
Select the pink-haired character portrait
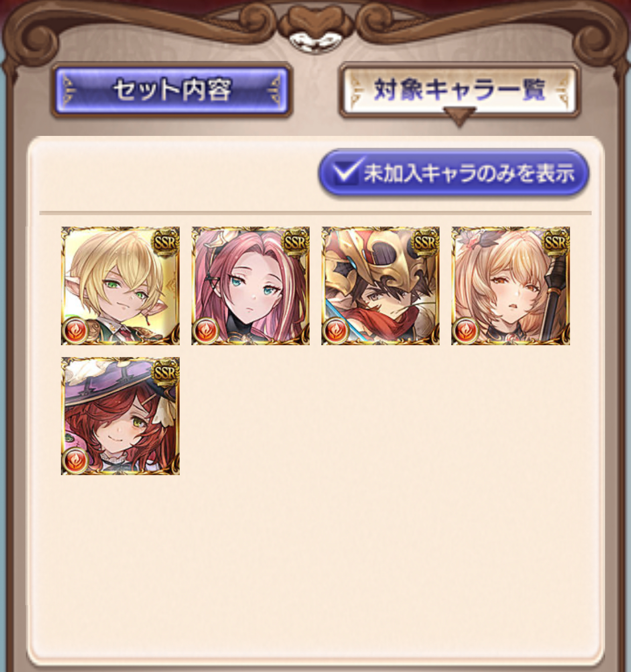click(250, 286)
